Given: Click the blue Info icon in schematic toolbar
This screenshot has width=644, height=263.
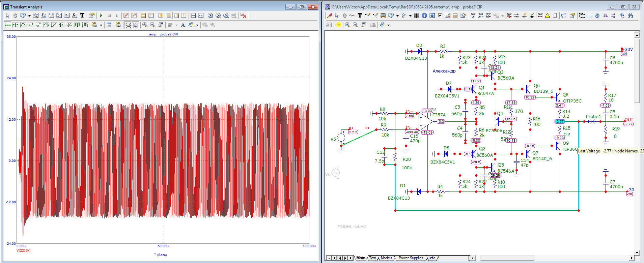Looking at the screenshot, I should tap(424, 16).
